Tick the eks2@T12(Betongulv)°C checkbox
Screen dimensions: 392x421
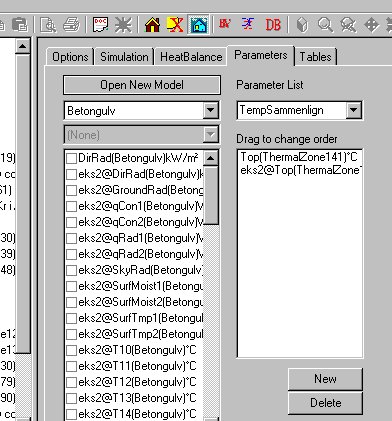[x=71, y=382]
